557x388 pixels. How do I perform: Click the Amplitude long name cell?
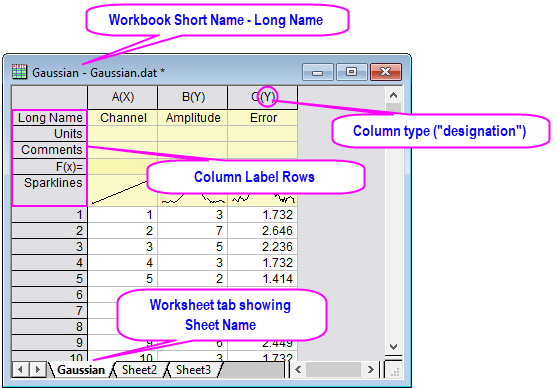(193, 118)
